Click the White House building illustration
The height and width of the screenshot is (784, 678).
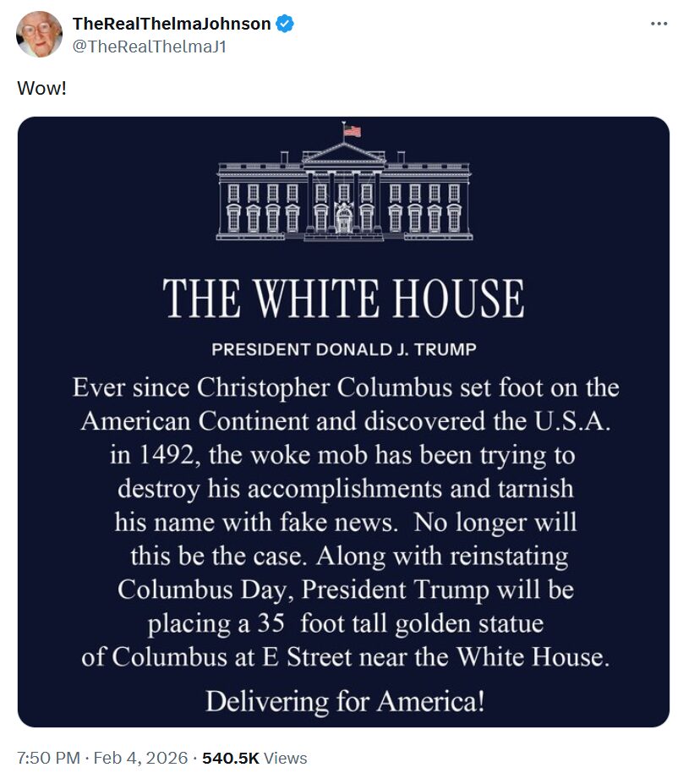pos(343,191)
